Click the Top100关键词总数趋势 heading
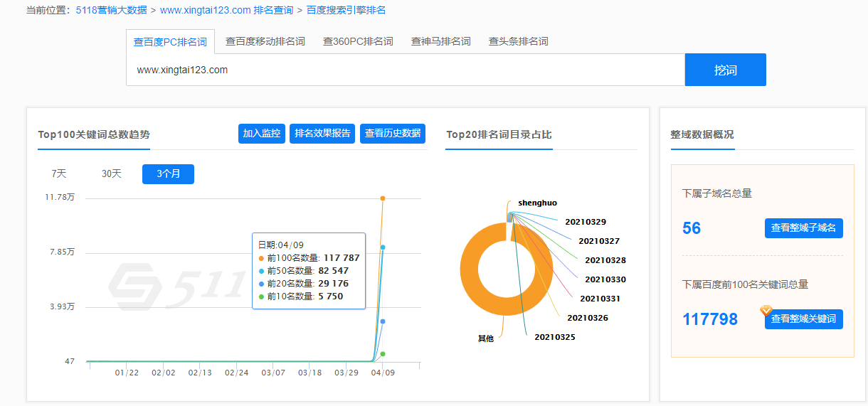The image size is (868, 406). pyautogui.click(x=94, y=134)
